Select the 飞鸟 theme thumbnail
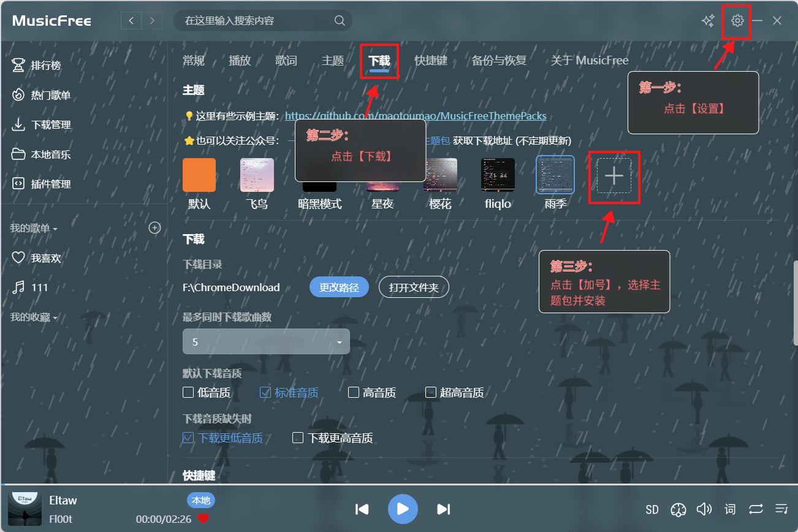This screenshot has width=798, height=532. coord(257,175)
